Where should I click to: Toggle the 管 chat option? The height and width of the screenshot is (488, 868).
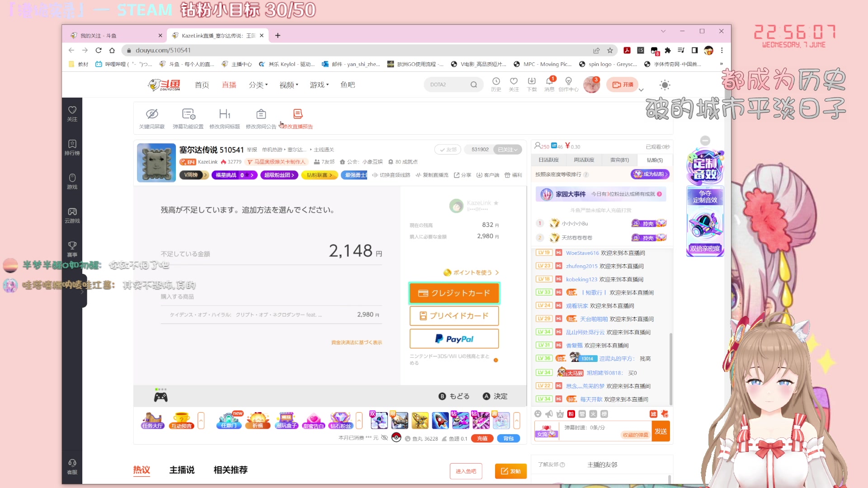click(582, 414)
